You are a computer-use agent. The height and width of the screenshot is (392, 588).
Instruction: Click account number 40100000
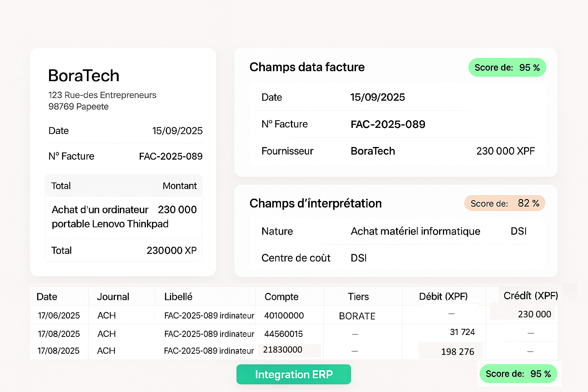click(284, 315)
